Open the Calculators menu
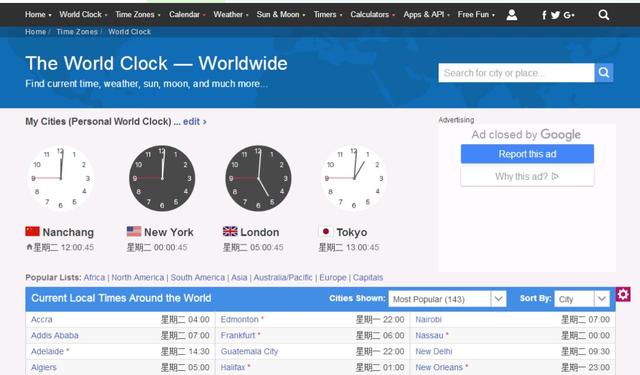The image size is (640, 375). [x=372, y=15]
